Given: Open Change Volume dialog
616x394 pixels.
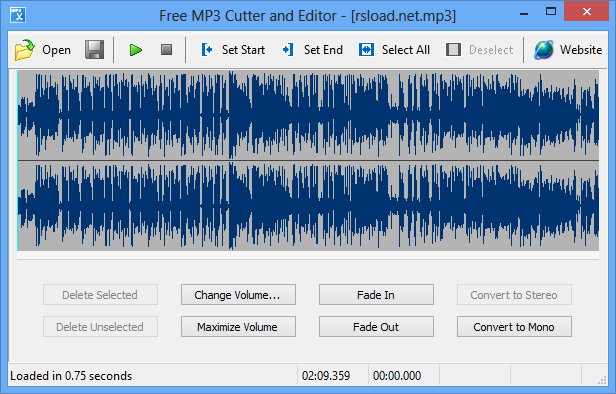Looking at the screenshot, I should 238,295.
